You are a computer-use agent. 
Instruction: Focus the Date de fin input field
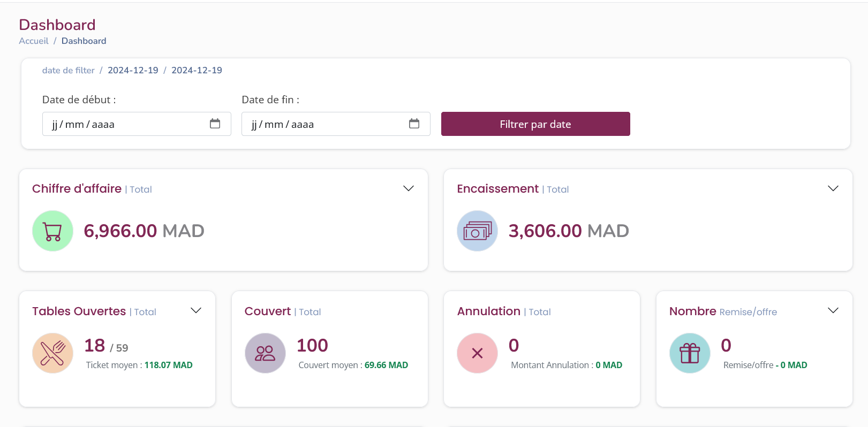click(336, 124)
